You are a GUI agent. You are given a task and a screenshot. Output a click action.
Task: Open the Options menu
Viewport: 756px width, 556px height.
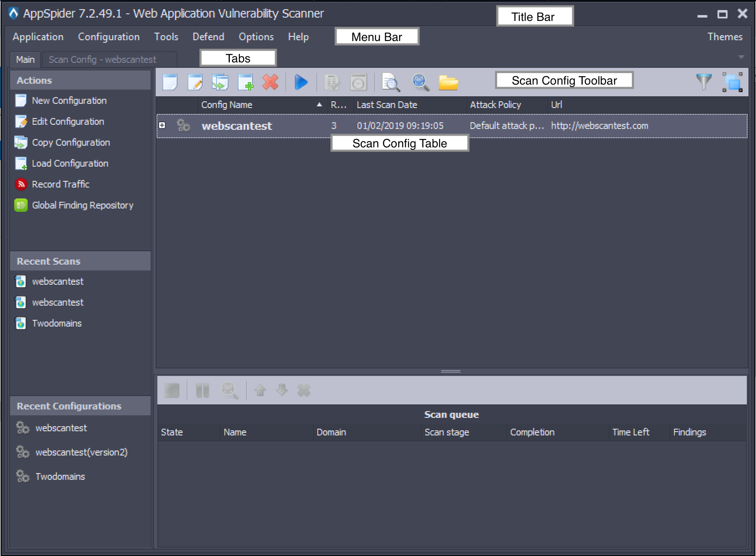pos(256,37)
